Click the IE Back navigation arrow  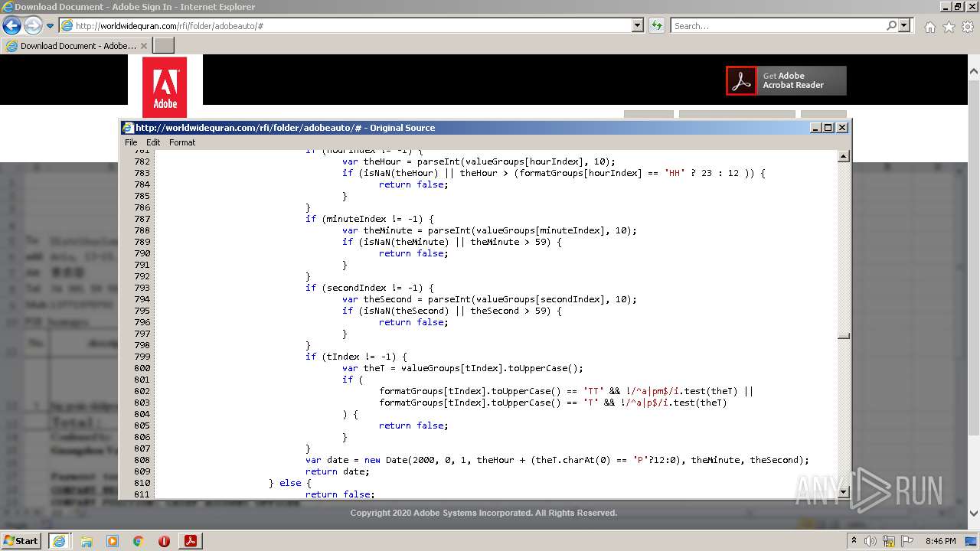pyautogui.click(x=11, y=25)
